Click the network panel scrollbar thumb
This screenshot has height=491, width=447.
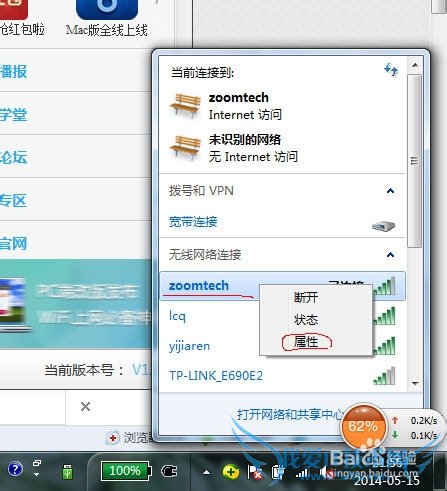pos(415,161)
